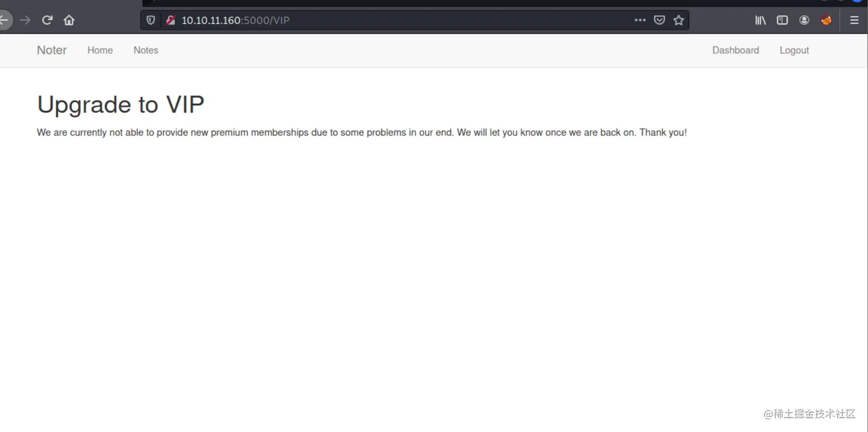Open the Firefox account icon
The width and height of the screenshot is (868, 432).
coord(804,20)
